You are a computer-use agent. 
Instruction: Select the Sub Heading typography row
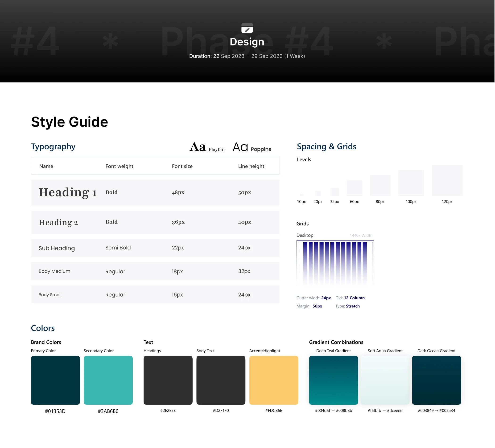pyautogui.click(x=155, y=248)
